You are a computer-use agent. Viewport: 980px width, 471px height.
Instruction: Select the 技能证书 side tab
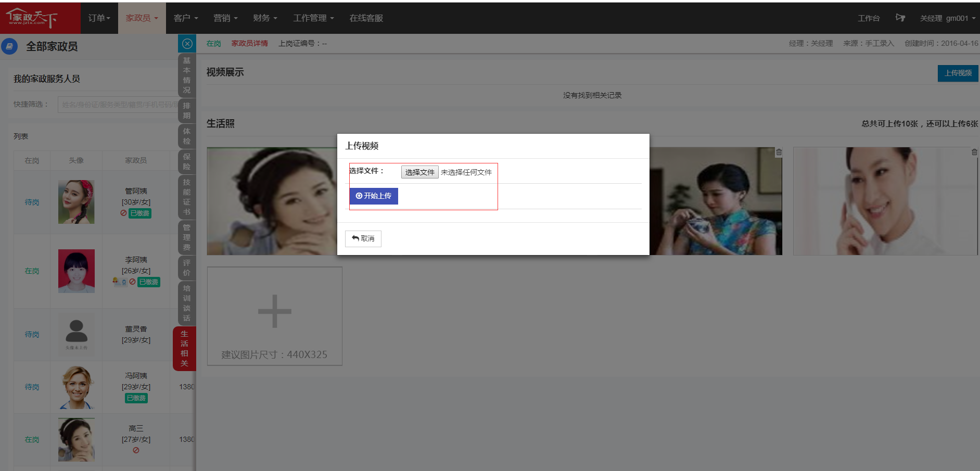tap(187, 197)
